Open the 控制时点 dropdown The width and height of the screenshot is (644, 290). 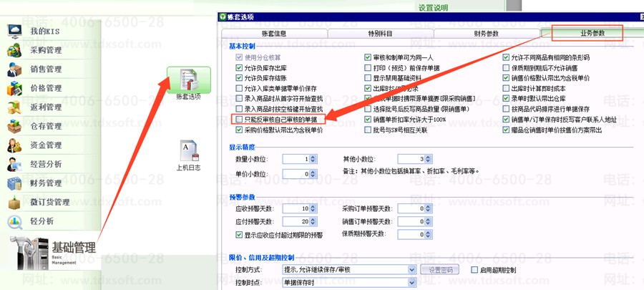pyautogui.click(x=412, y=283)
